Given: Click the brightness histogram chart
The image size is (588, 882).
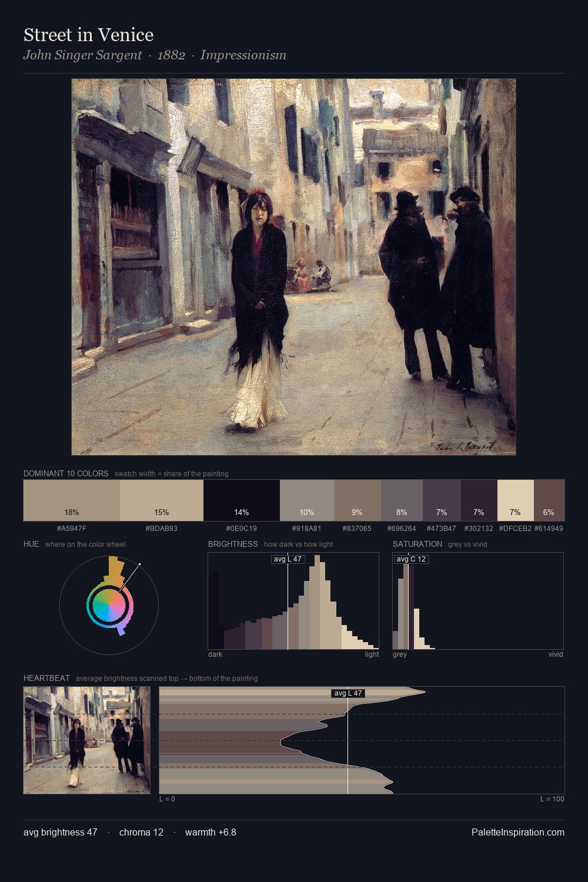Looking at the screenshot, I should click(x=293, y=601).
